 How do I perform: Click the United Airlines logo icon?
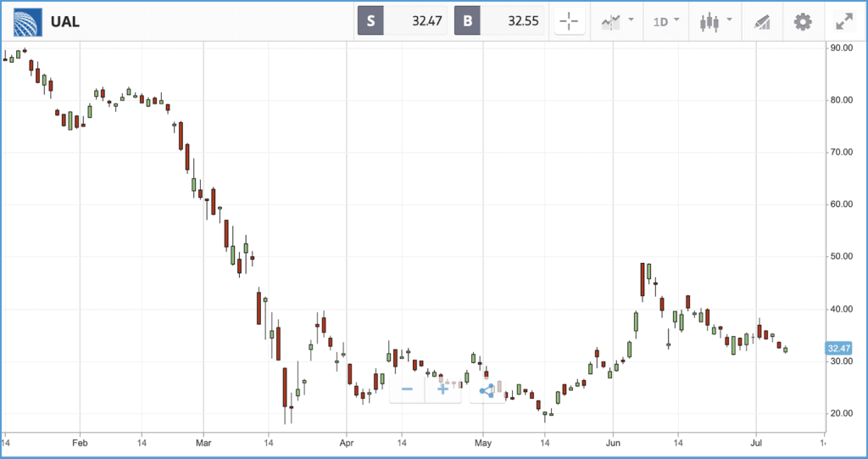tap(28, 21)
